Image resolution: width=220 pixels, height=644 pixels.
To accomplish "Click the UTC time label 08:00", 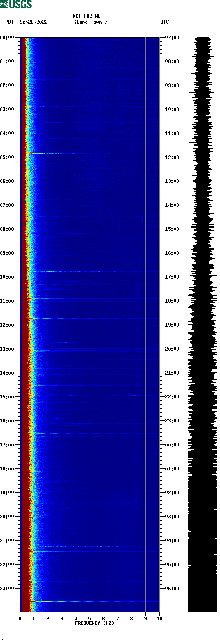I will click(x=172, y=61).
